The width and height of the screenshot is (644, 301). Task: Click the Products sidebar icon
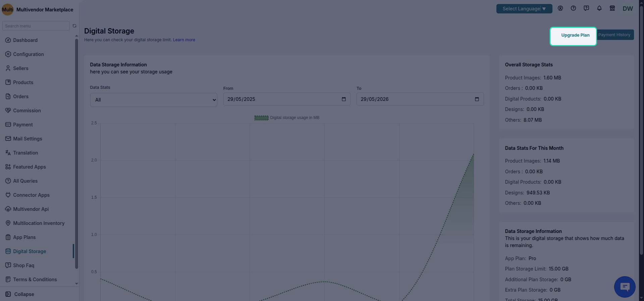pyautogui.click(x=8, y=82)
